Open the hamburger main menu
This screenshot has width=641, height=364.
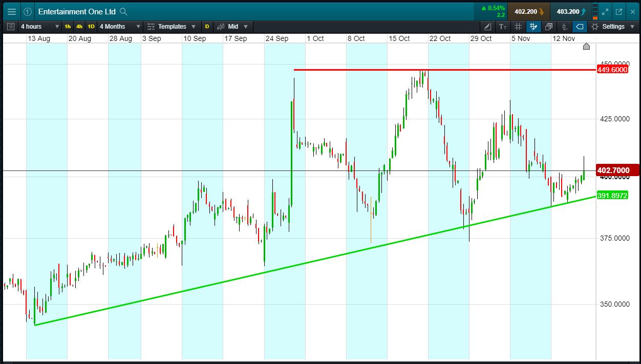pos(12,11)
